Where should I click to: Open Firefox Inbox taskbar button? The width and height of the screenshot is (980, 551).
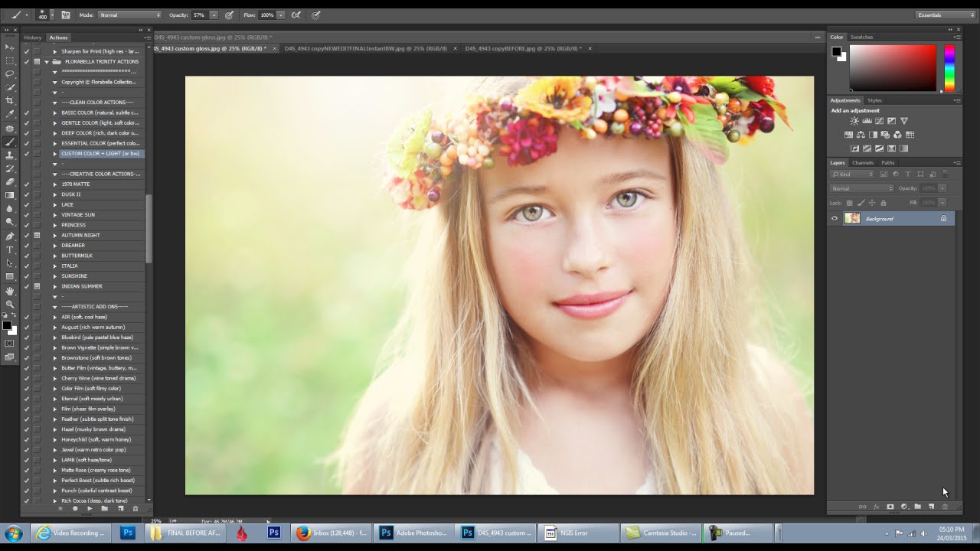click(x=332, y=533)
